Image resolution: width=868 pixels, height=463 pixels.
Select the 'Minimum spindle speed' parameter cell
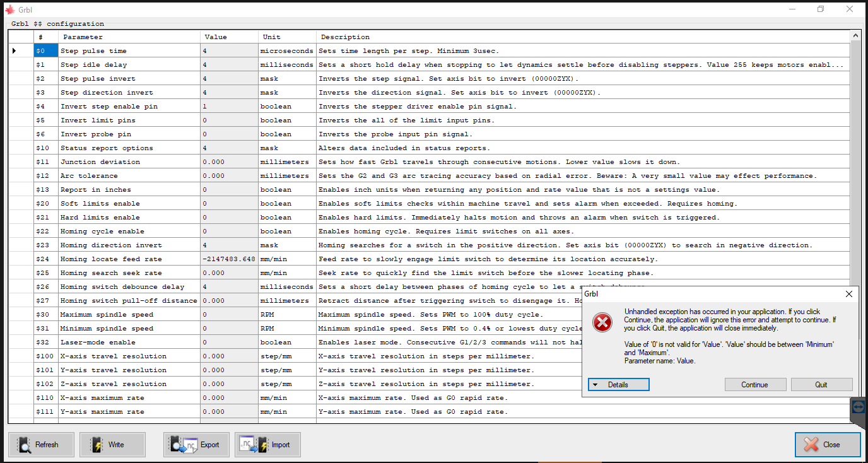[x=129, y=329]
